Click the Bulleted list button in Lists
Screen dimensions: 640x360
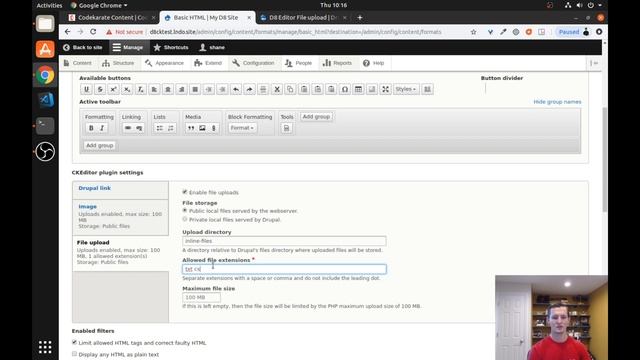tap(160, 128)
